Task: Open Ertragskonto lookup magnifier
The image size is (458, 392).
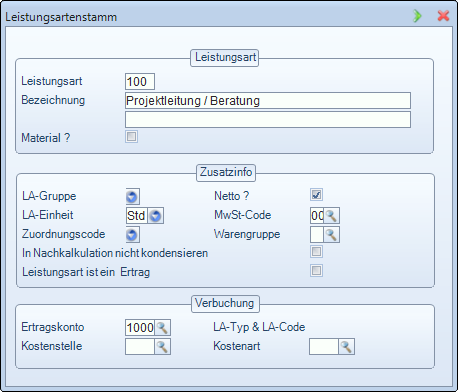Action: tap(162, 328)
